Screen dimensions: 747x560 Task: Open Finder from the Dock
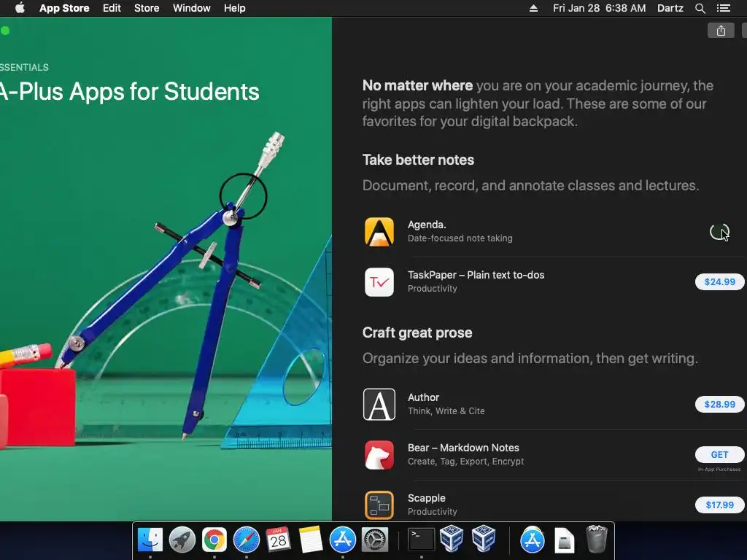[150, 540]
